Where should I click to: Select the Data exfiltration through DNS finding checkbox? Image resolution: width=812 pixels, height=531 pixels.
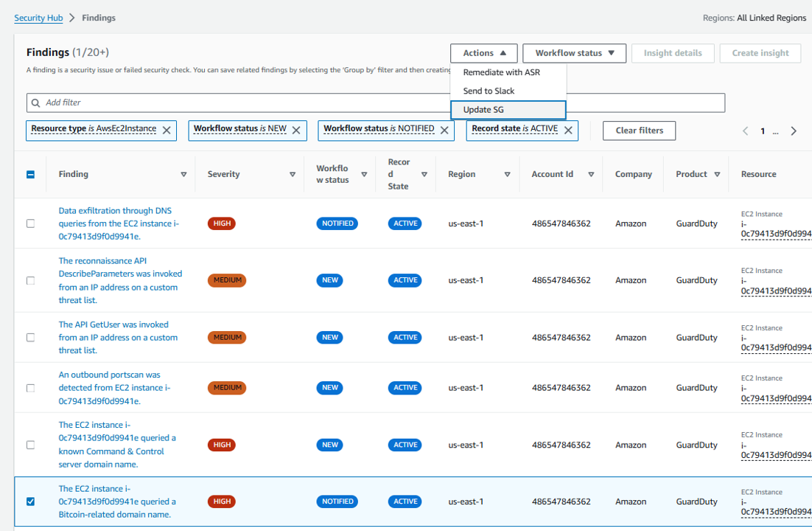tap(30, 223)
